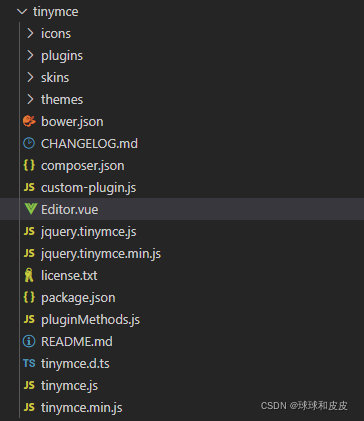
Task: Open the CHANGELOG.md file
Action: (89, 143)
